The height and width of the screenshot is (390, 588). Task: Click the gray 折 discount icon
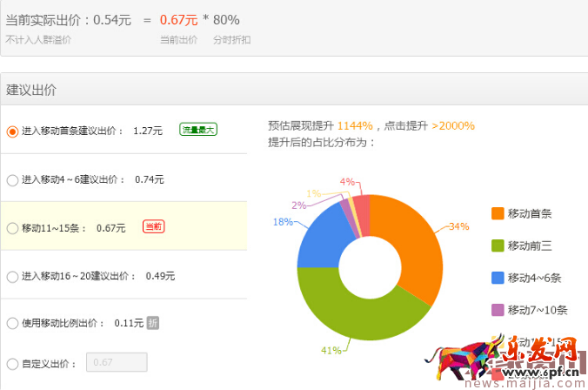tap(152, 323)
